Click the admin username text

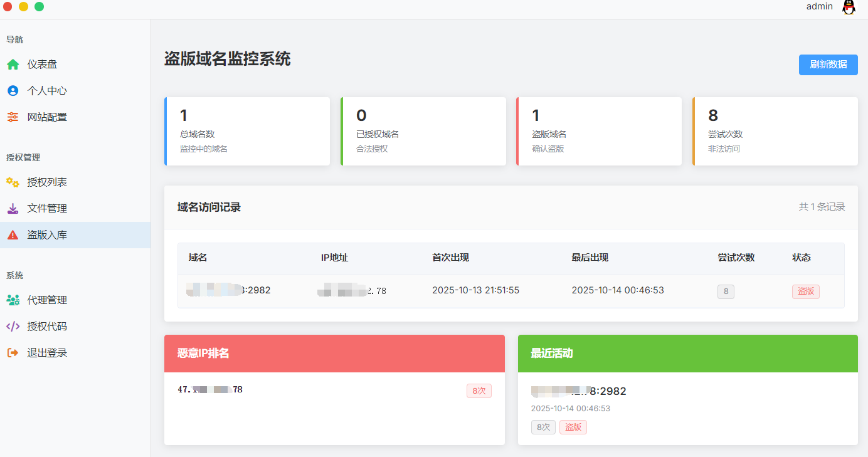click(820, 6)
